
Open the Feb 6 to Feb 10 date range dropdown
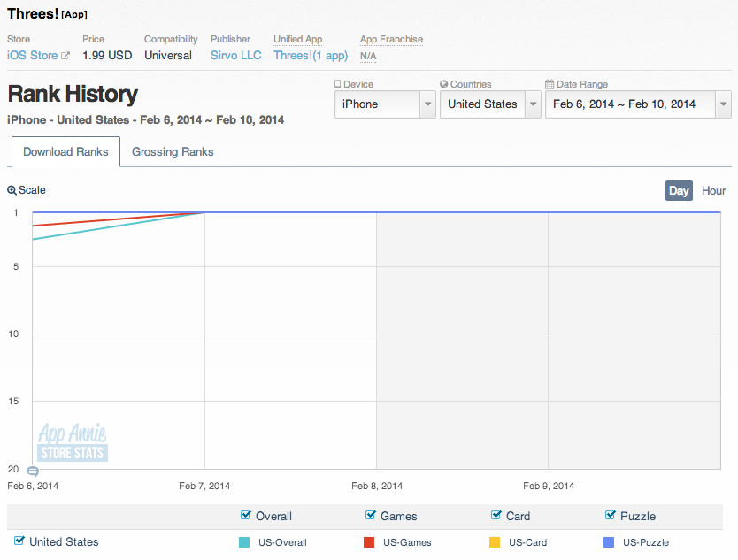[638, 104]
